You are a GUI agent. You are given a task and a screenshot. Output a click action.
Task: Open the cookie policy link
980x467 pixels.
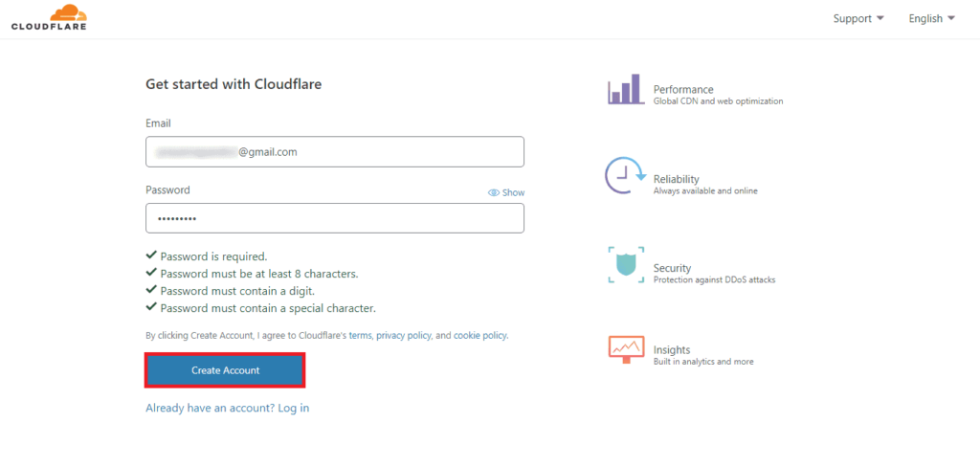tap(480, 335)
